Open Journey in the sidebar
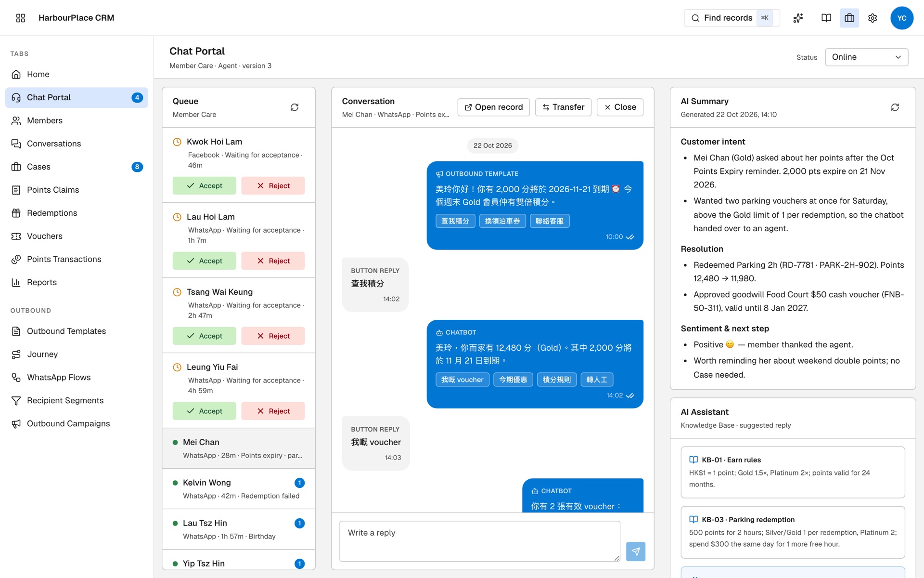 pyautogui.click(x=77, y=354)
